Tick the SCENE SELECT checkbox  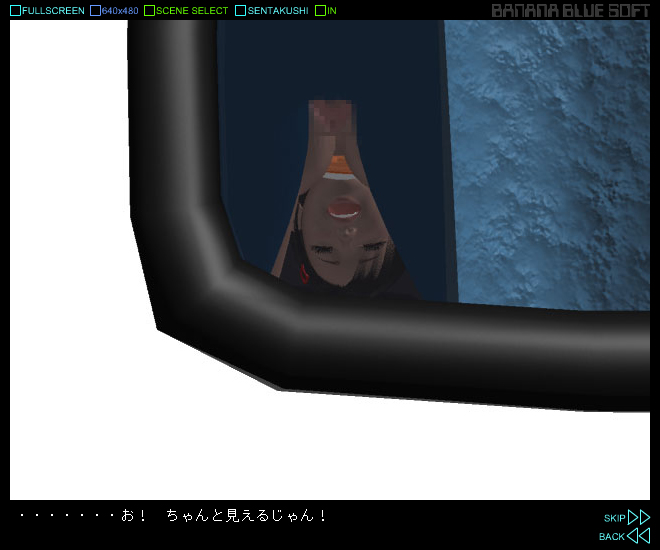(149, 11)
